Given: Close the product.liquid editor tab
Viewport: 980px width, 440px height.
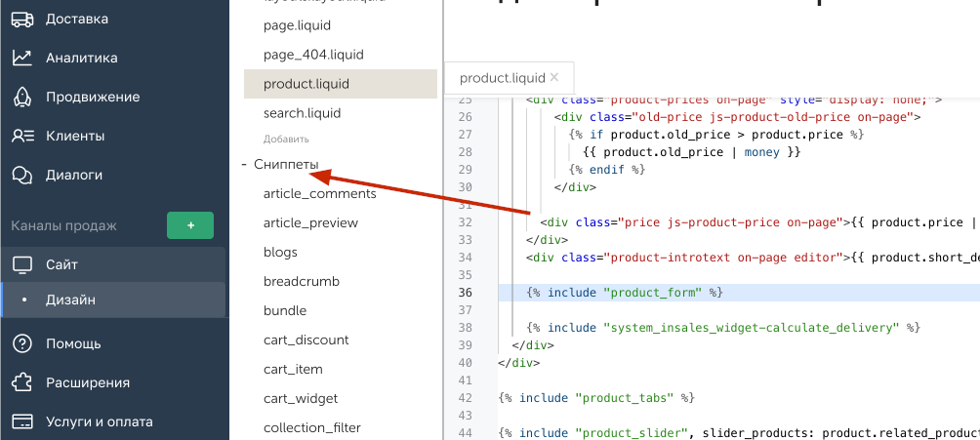Looking at the screenshot, I should [554, 77].
